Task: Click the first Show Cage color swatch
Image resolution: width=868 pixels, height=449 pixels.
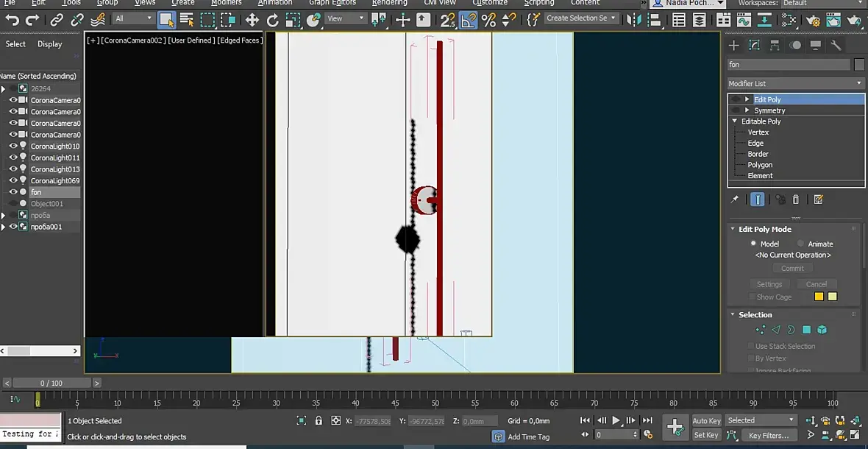Action: click(819, 297)
